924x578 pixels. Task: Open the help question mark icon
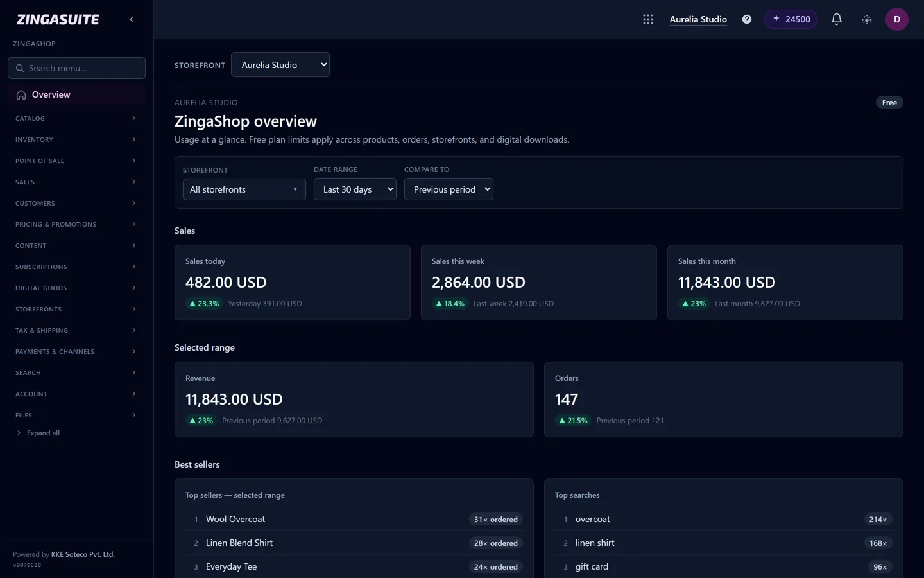tap(747, 19)
